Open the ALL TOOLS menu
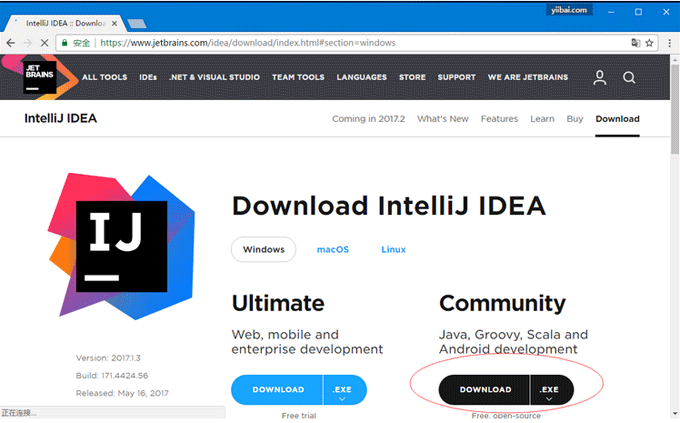The width and height of the screenshot is (680, 423). (104, 77)
